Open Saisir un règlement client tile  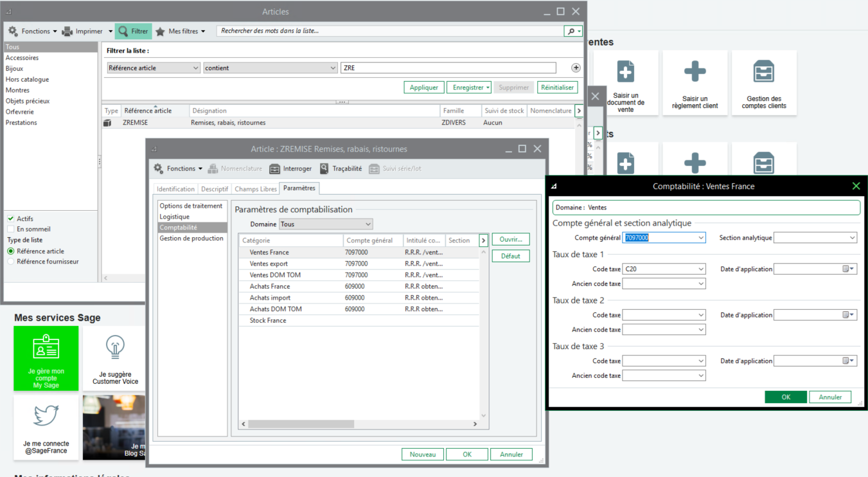pos(695,83)
